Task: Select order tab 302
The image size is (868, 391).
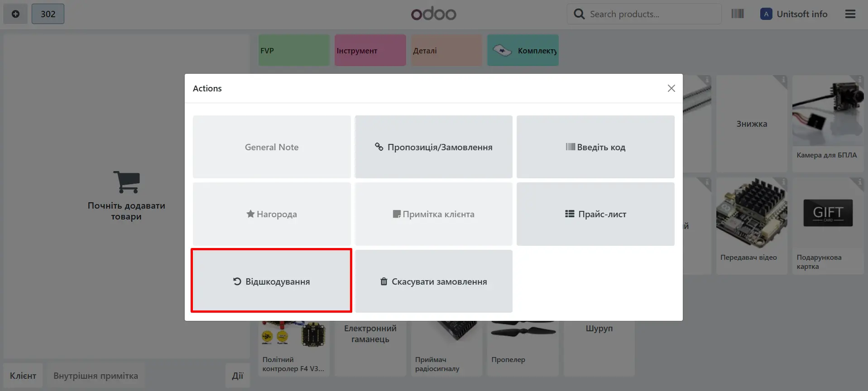Action: pyautogui.click(x=48, y=14)
